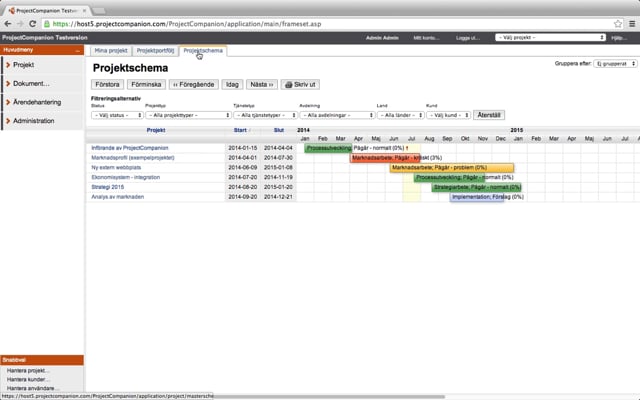Click end date 2015-01-20
640x400 pixels.
click(278, 187)
